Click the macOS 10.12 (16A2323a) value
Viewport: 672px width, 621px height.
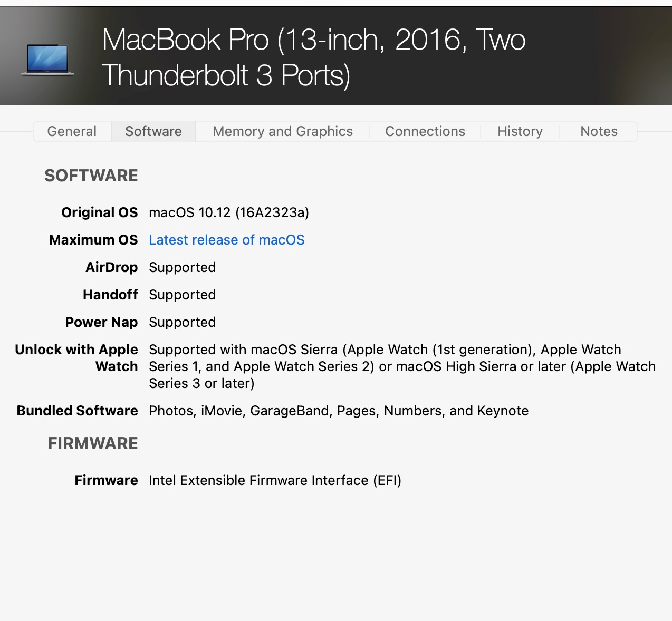pos(229,212)
